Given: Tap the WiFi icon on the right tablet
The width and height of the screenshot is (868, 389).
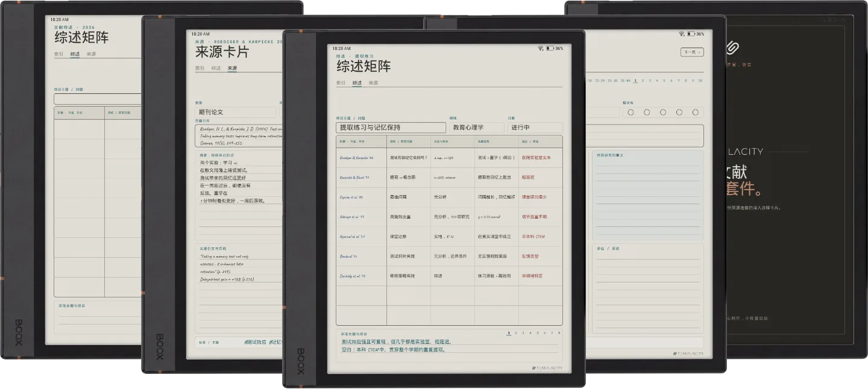Looking at the screenshot, I should point(681,34).
